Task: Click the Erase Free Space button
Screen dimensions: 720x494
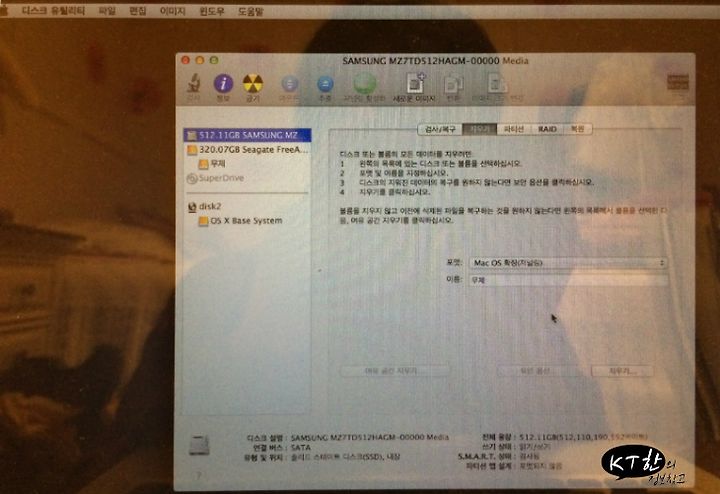Action: click(x=394, y=371)
